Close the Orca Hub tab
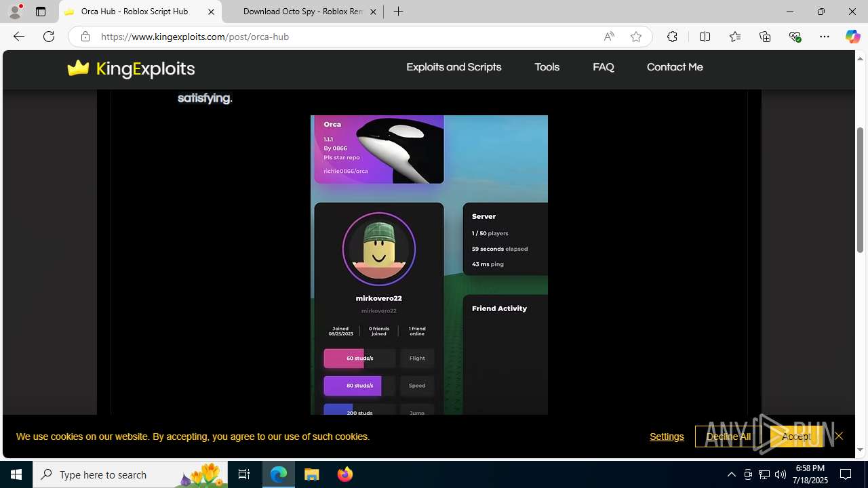The image size is (868, 488). [x=211, y=12]
